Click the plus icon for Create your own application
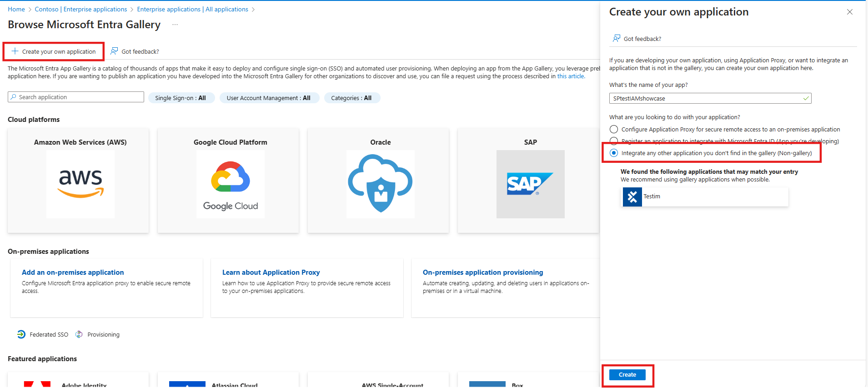 [x=15, y=51]
